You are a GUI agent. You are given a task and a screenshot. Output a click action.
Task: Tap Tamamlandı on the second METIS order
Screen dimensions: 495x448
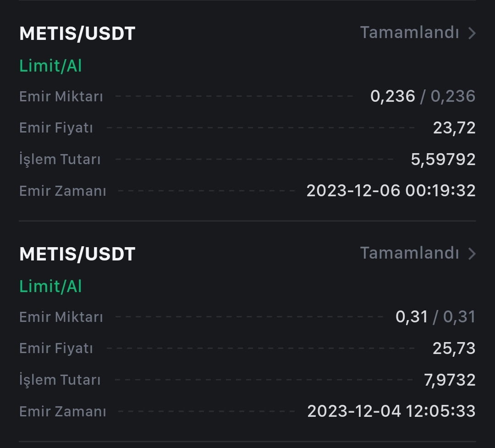coord(409,253)
